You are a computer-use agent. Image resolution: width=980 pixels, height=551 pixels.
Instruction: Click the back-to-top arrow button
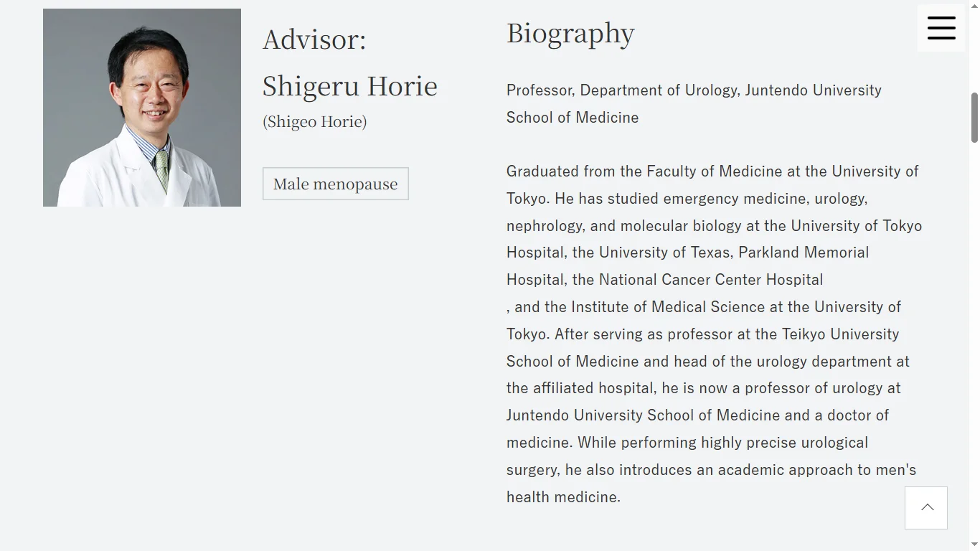(x=926, y=508)
